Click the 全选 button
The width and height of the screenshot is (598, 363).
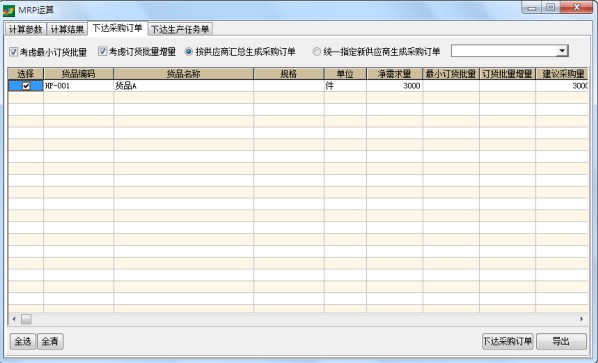coord(23,341)
